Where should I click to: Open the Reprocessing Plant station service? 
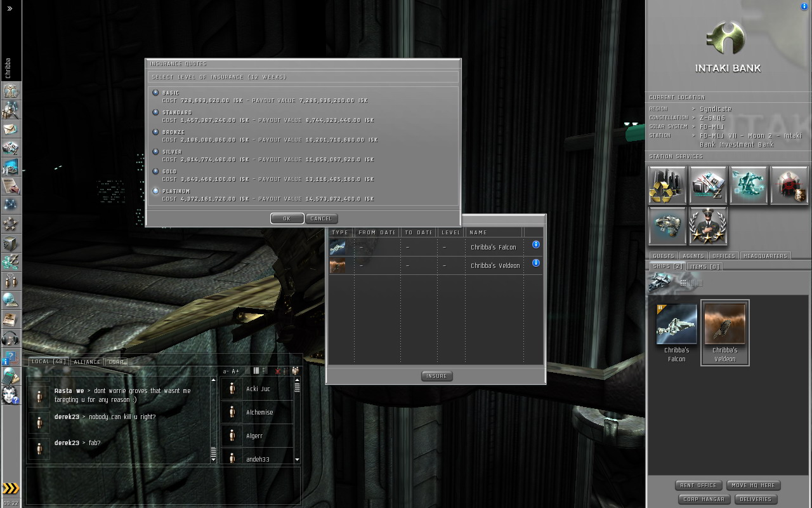click(x=667, y=185)
